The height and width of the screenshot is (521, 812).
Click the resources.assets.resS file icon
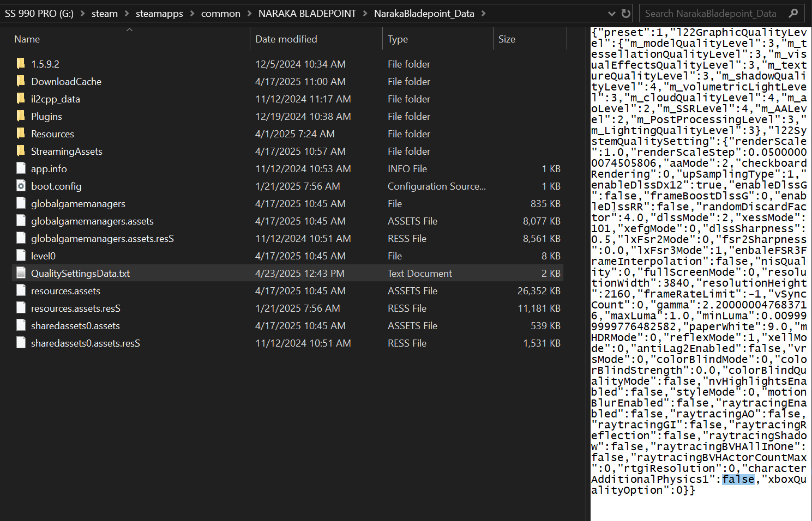[x=21, y=308]
